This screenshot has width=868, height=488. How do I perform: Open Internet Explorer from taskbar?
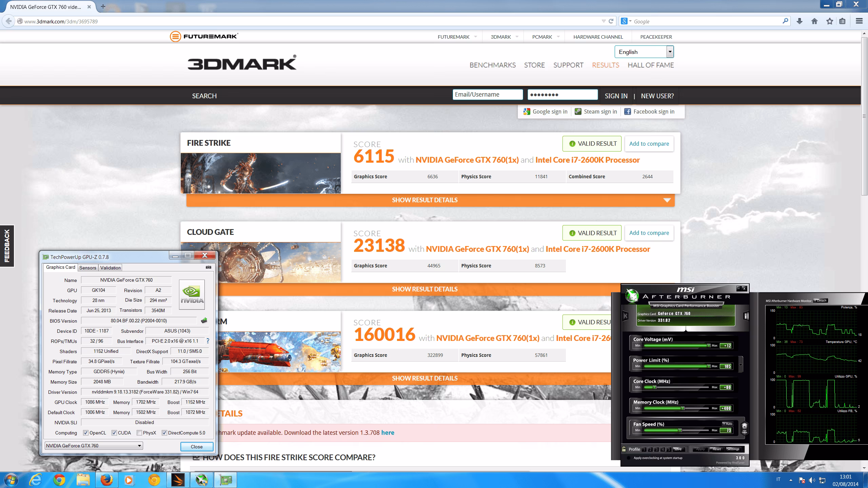coord(35,480)
